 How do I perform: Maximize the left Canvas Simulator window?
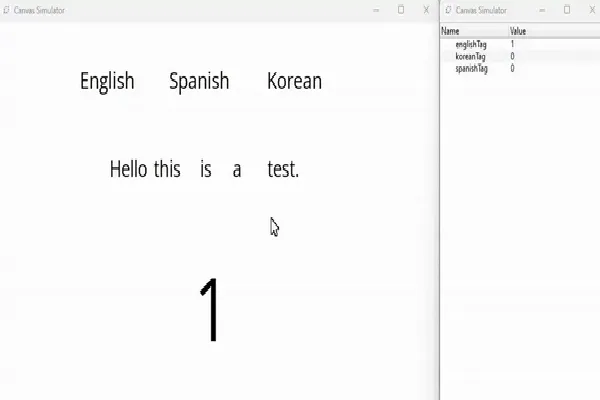tap(401, 10)
